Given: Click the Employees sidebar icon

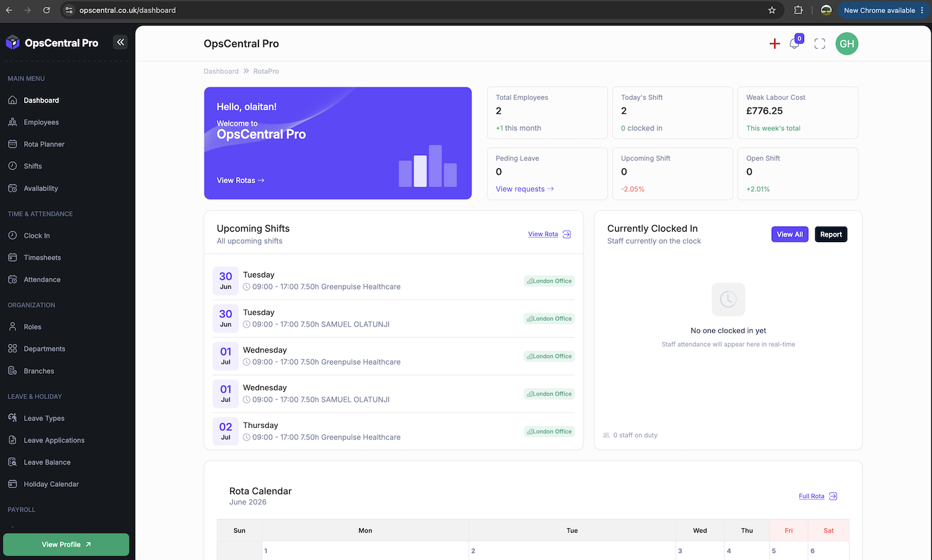Looking at the screenshot, I should (12, 122).
